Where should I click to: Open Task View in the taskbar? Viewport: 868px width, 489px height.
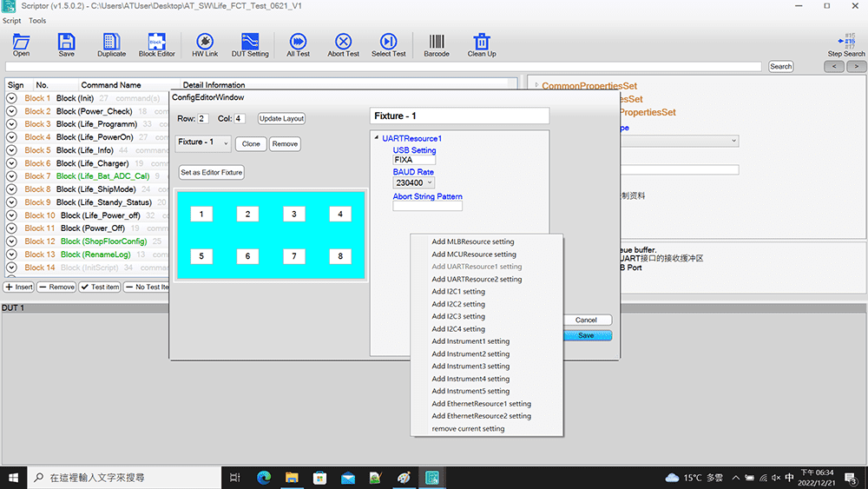coord(234,478)
